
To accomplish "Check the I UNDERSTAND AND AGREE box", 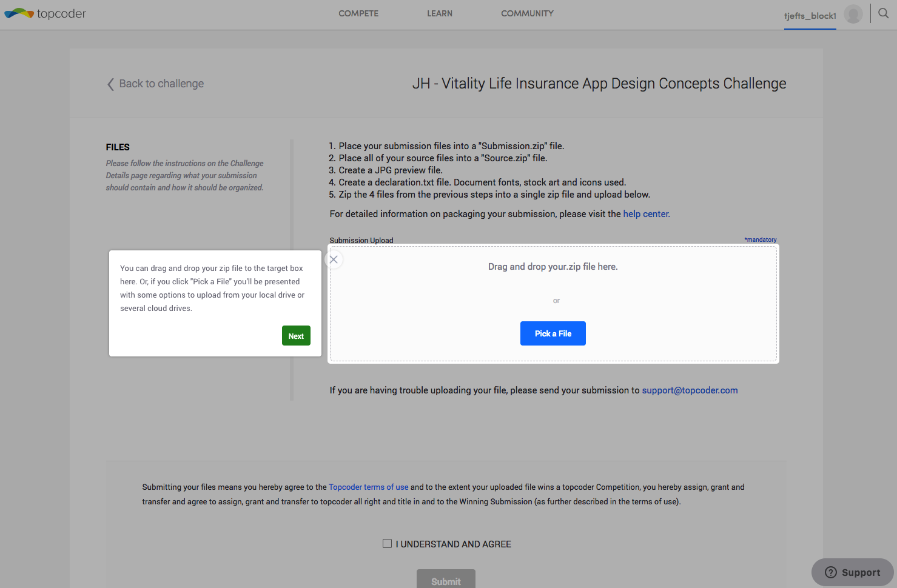I will 387,544.
